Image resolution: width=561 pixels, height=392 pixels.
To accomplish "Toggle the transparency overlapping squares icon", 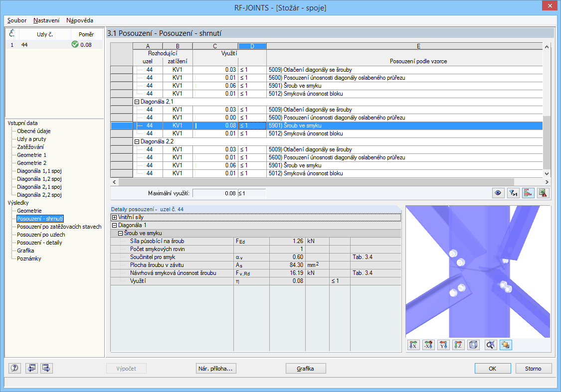I will (506, 345).
